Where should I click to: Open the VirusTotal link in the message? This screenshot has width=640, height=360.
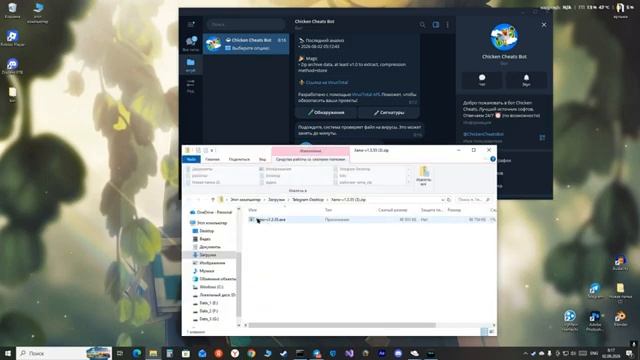tap(327, 82)
